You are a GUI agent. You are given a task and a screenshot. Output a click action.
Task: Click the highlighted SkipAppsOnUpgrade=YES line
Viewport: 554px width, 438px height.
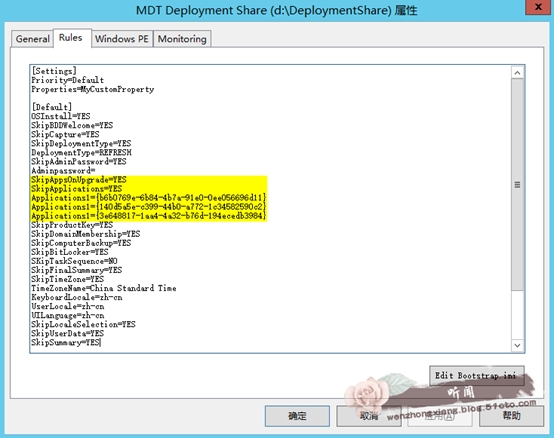coord(79,179)
